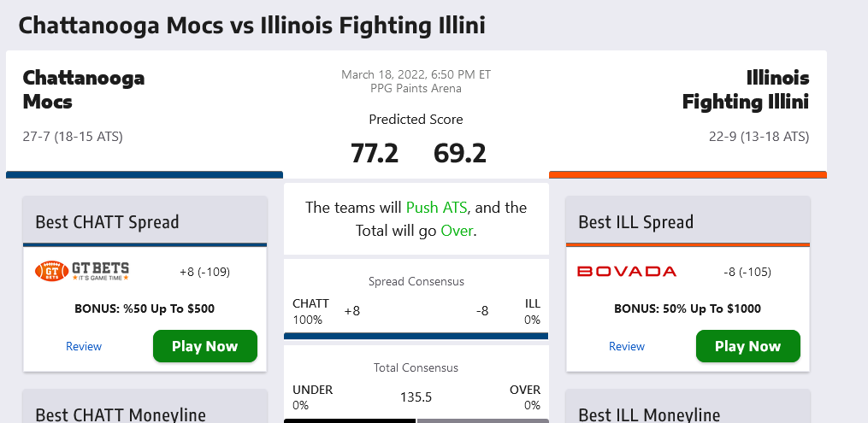This screenshot has height=423, width=868.
Task: Click the Total Consensus bar
Action: (x=416, y=420)
